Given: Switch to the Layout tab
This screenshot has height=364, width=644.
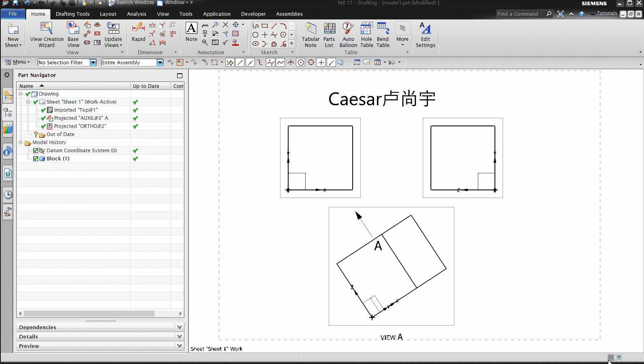Looking at the screenshot, I should 108,14.
